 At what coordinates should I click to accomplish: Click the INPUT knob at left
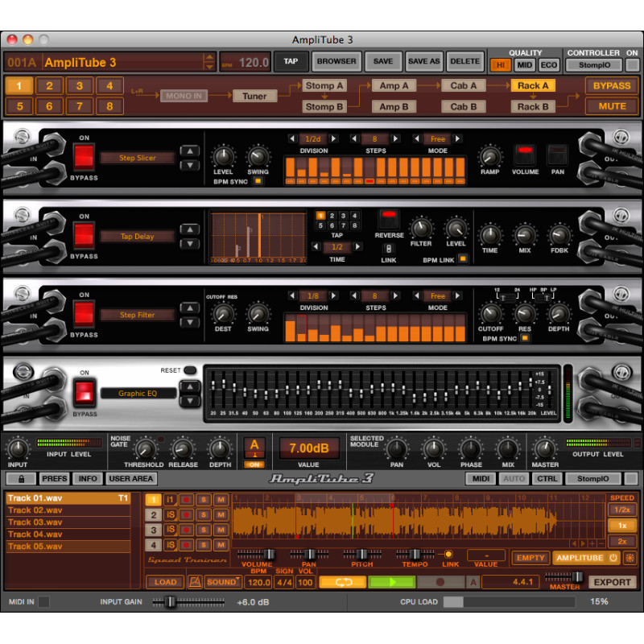coord(18,448)
